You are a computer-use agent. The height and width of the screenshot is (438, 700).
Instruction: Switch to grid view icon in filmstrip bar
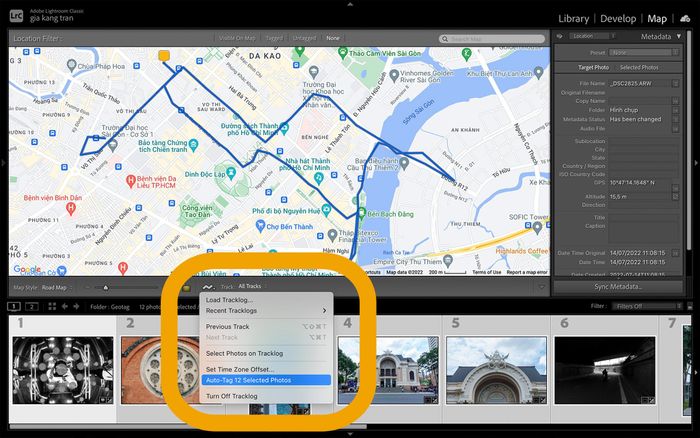[52, 306]
